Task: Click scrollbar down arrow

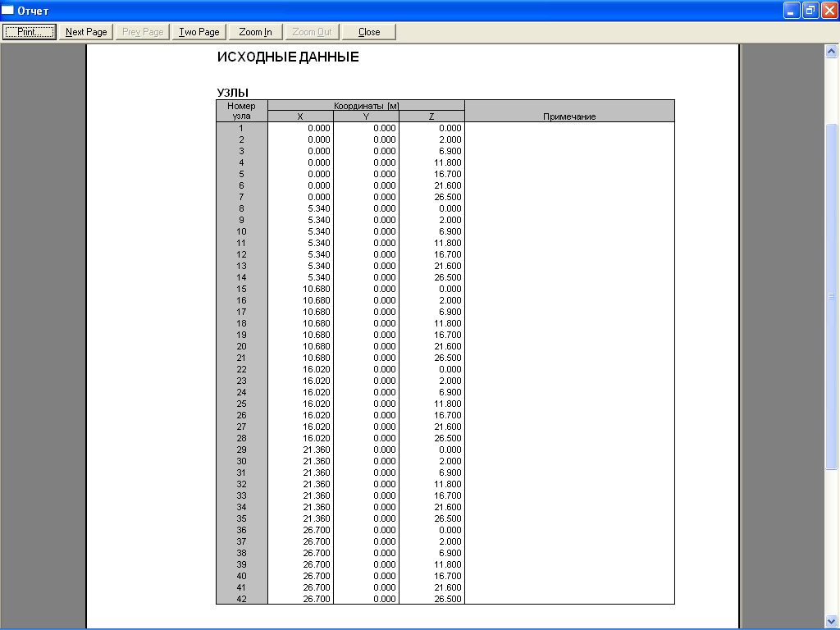Action: (831, 622)
